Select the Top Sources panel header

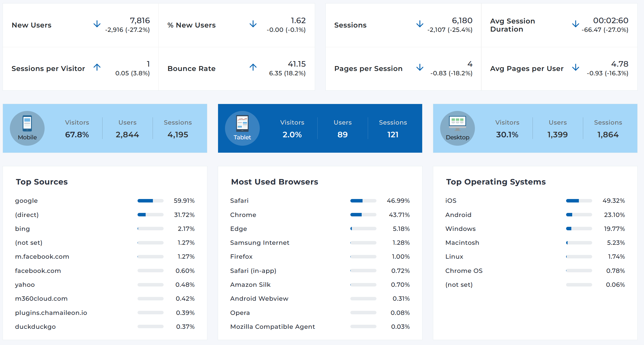point(42,182)
